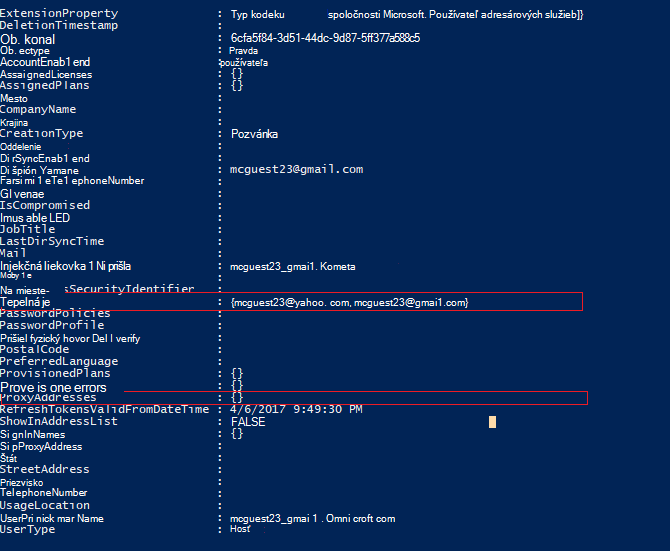Image resolution: width=670 pixels, height=551 pixels.
Task: Click the mcguest23@gmail.com email value
Action: (x=297, y=169)
